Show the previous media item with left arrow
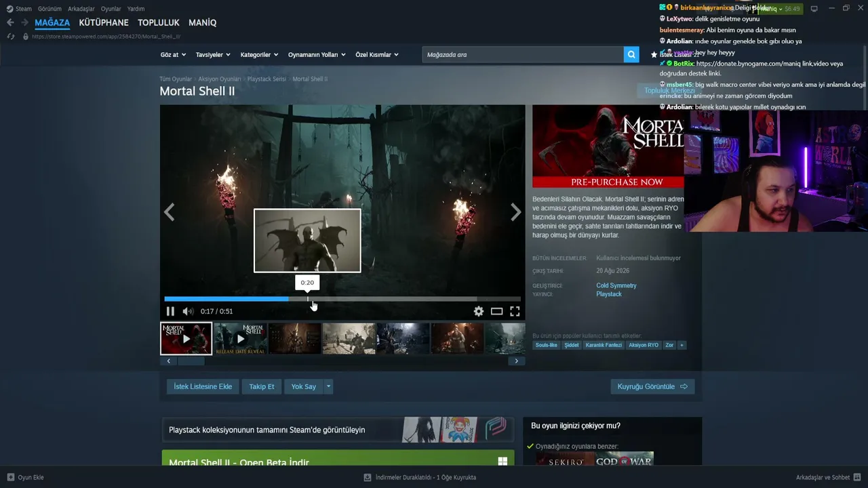This screenshot has width=868, height=488. 169,213
